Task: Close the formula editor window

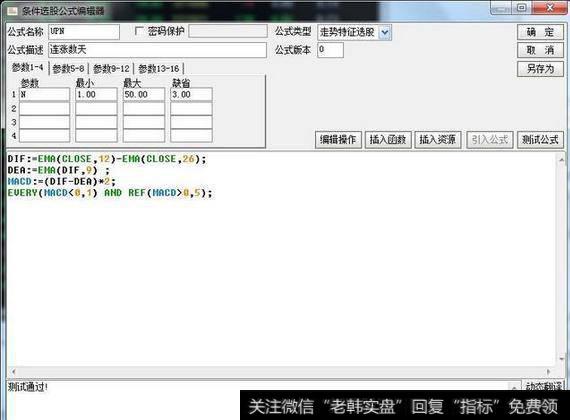Action: 550,8
